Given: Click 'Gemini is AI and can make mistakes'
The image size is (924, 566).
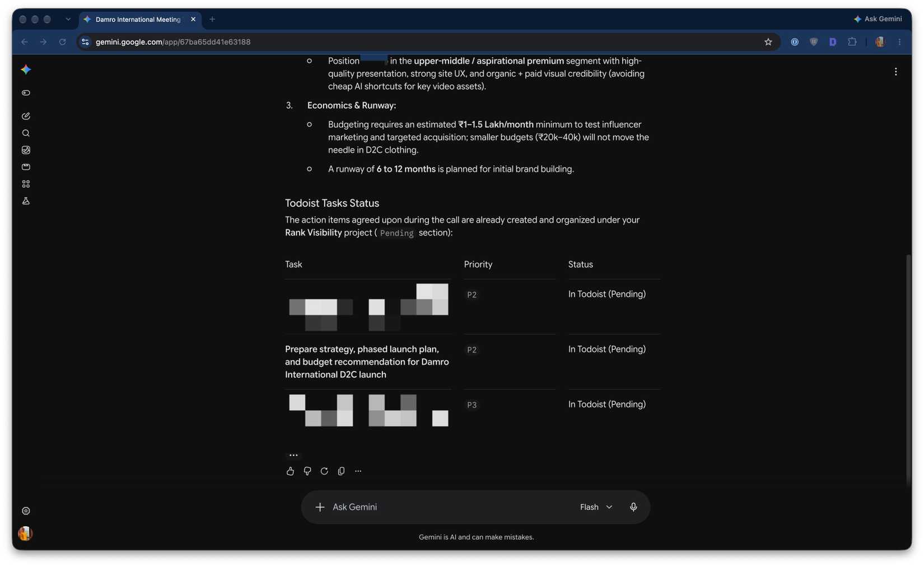Looking at the screenshot, I should [x=477, y=537].
